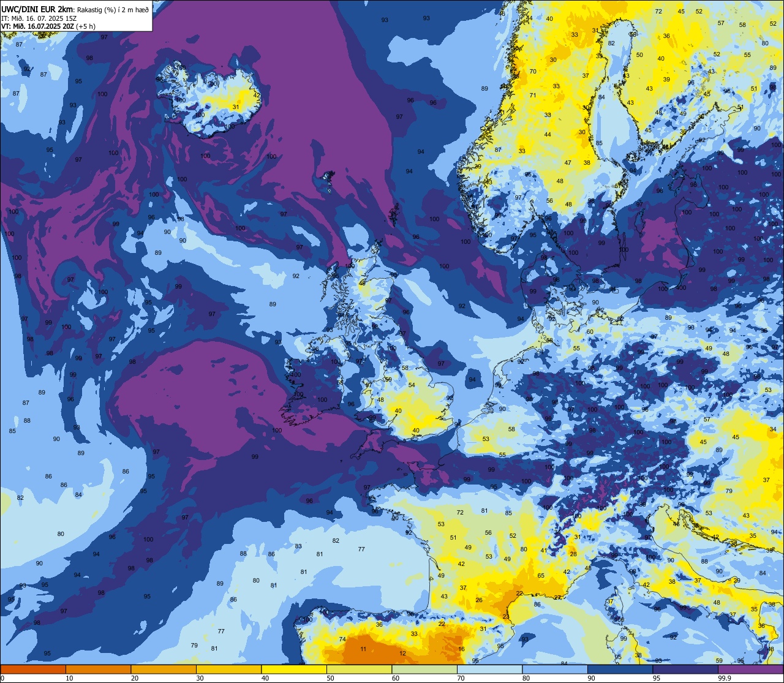Click the "74" humidity value in Spain

(x=342, y=639)
